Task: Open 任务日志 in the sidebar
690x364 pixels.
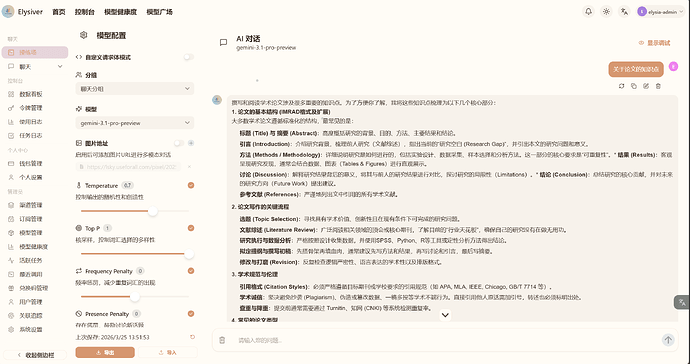Action: [31, 136]
